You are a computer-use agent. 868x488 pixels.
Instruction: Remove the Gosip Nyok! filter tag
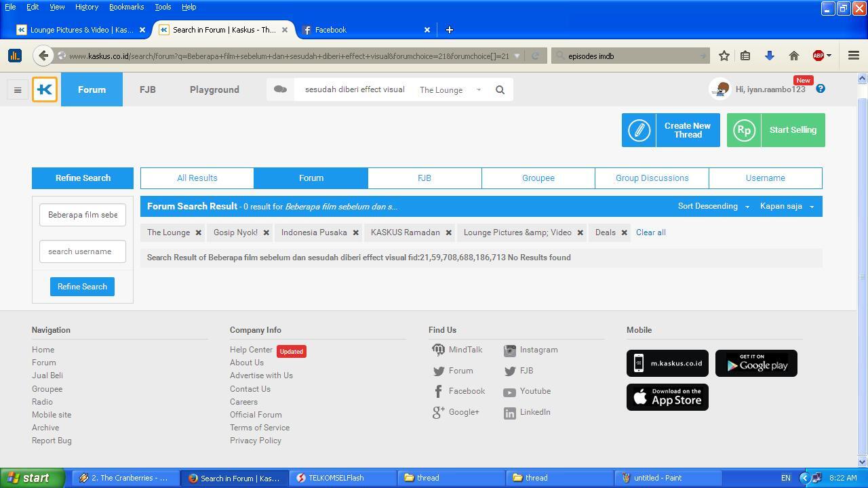pyautogui.click(x=266, y=232)
